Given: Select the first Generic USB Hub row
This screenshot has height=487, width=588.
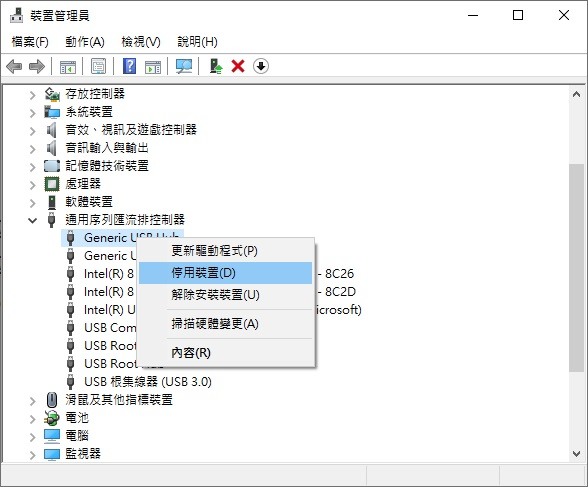Looking at the screenshot, I should coord(122,238).
